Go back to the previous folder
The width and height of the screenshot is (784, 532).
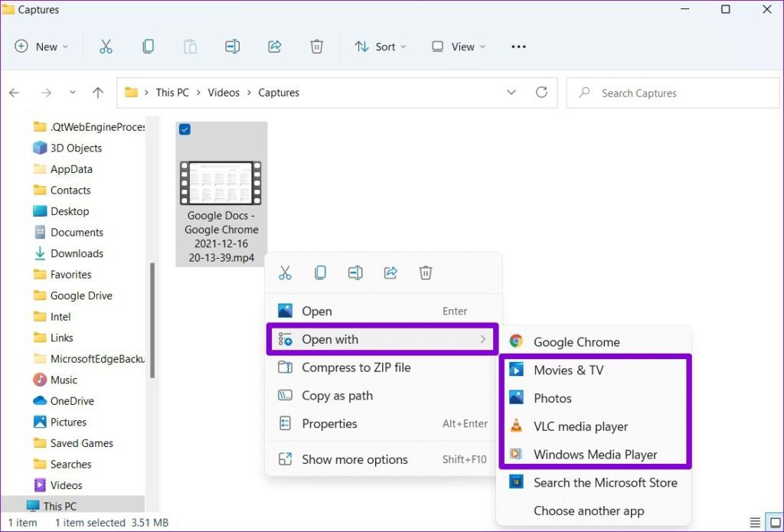point(14,93)
